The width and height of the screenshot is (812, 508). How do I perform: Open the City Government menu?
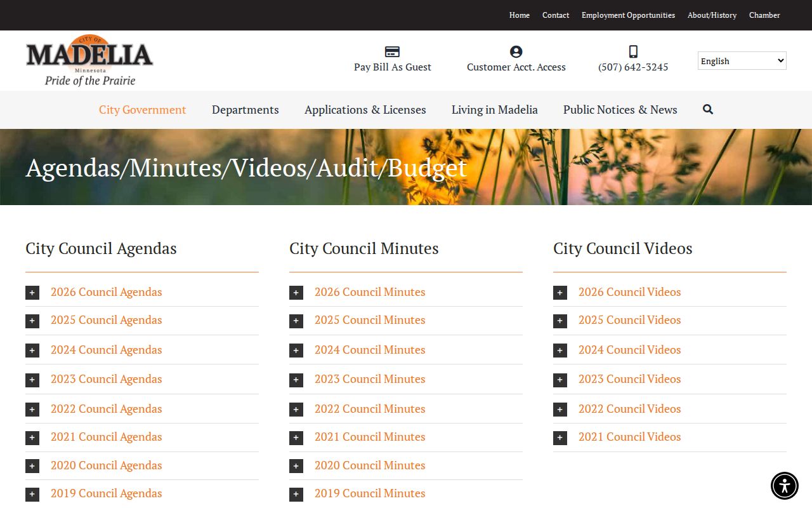[x=143, y=110]
